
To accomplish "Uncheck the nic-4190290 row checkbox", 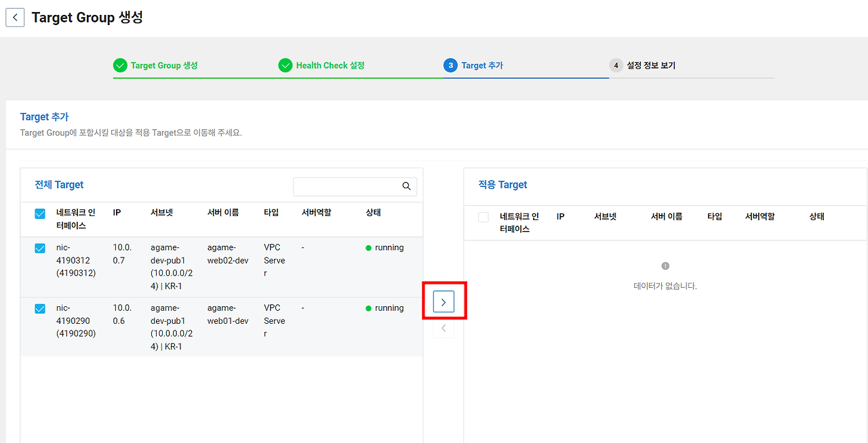I will click(40, 309).
